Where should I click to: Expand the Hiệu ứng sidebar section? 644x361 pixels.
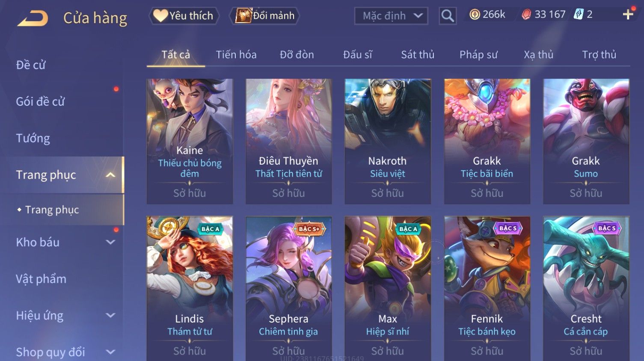(x=110, y=315)
